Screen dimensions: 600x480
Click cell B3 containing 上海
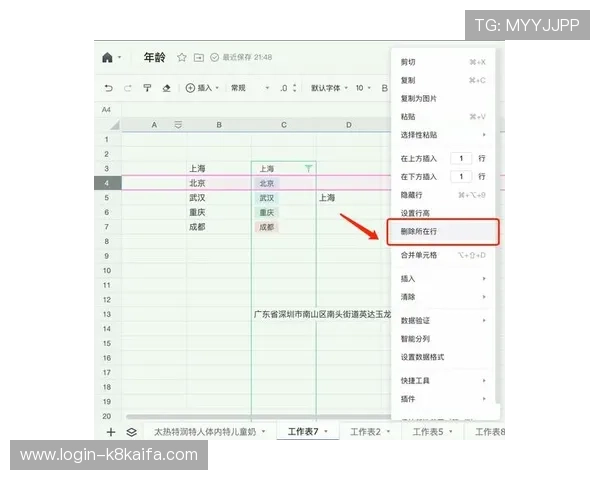[x=219, y=168]
